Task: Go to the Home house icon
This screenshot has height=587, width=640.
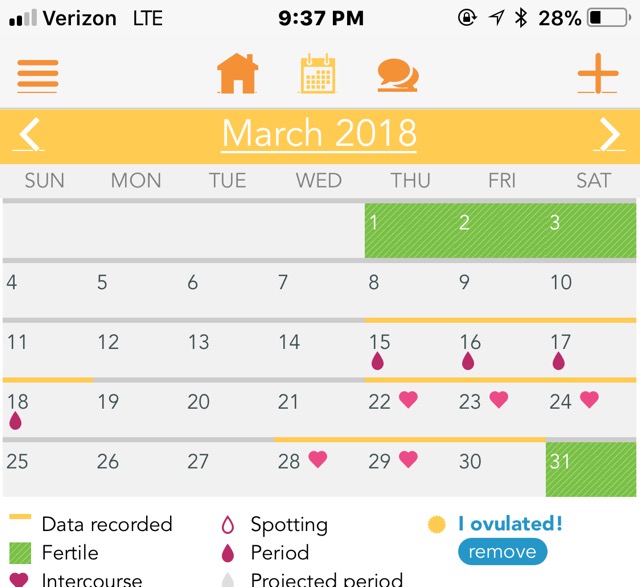Action: (237, 73)
